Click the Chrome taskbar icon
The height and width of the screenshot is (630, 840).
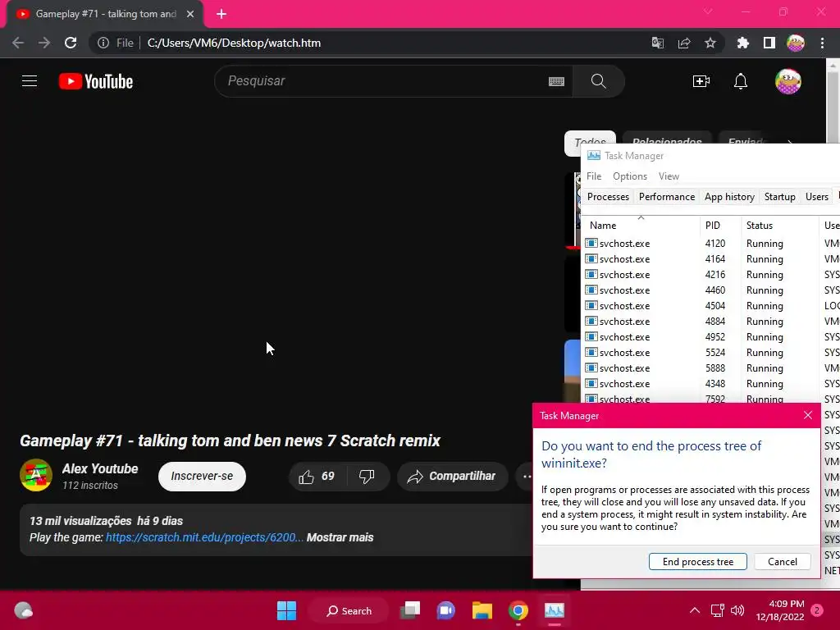(x=518, y=610)
